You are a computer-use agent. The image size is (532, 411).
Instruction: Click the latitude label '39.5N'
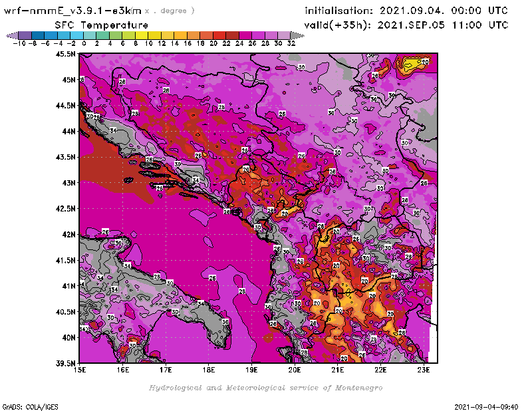(x=66, y=364)
